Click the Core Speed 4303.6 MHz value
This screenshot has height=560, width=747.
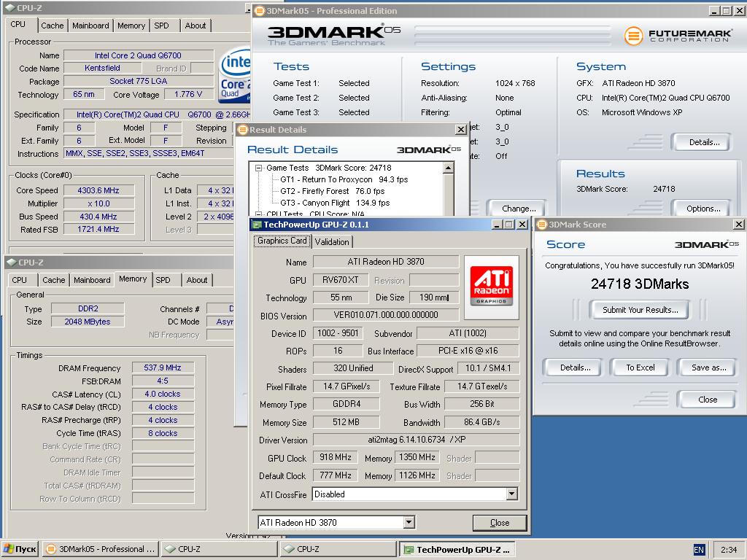click(x=98, y=190)
